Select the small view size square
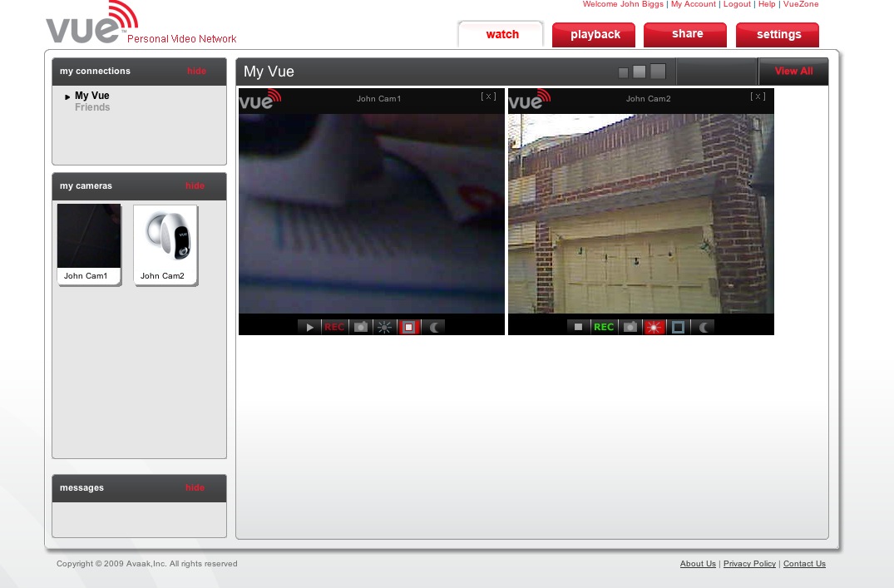Viewport: 894px width, 588px height. point(623,72)
